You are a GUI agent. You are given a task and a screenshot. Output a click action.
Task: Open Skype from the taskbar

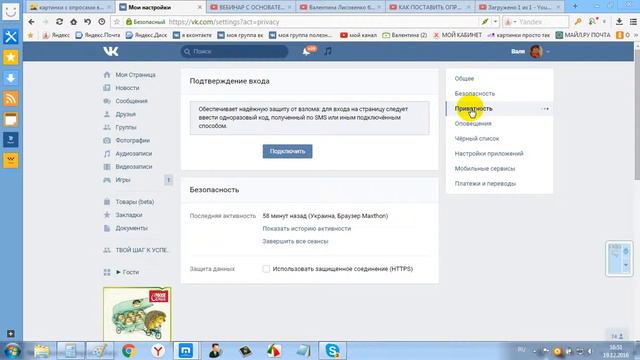332,351
